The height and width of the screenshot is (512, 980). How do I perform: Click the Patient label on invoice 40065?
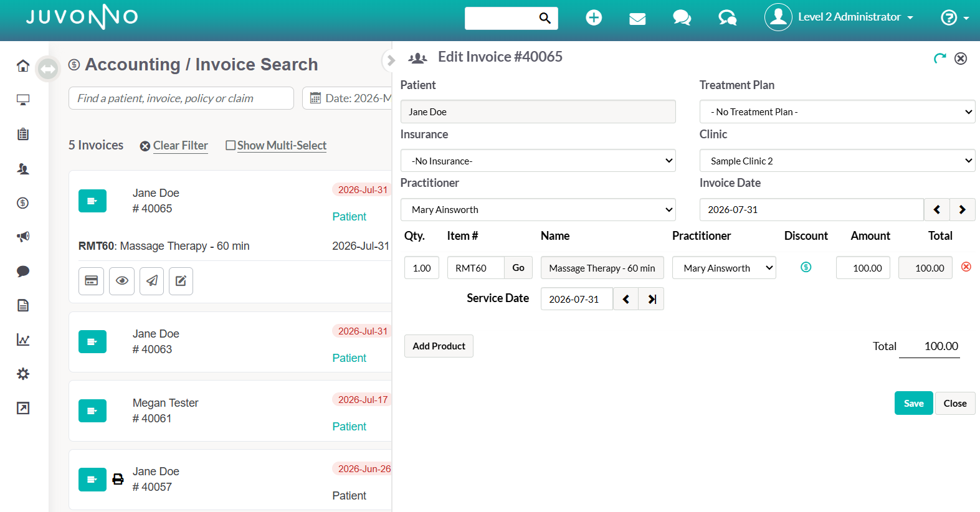tap(349, 217)
